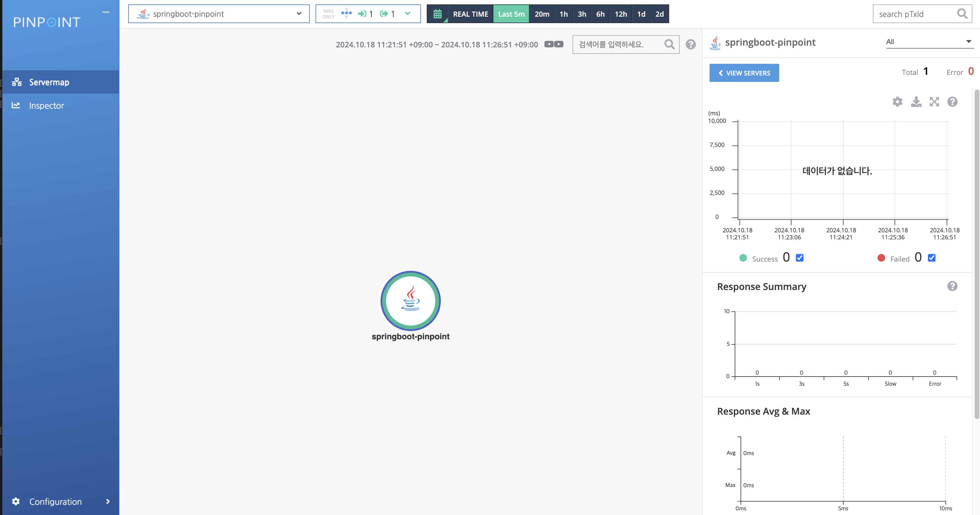Viewport: 980px width, 515px height.
Task: Open the springboot-pinpoint application dropdown
Action: click(219, 14)
